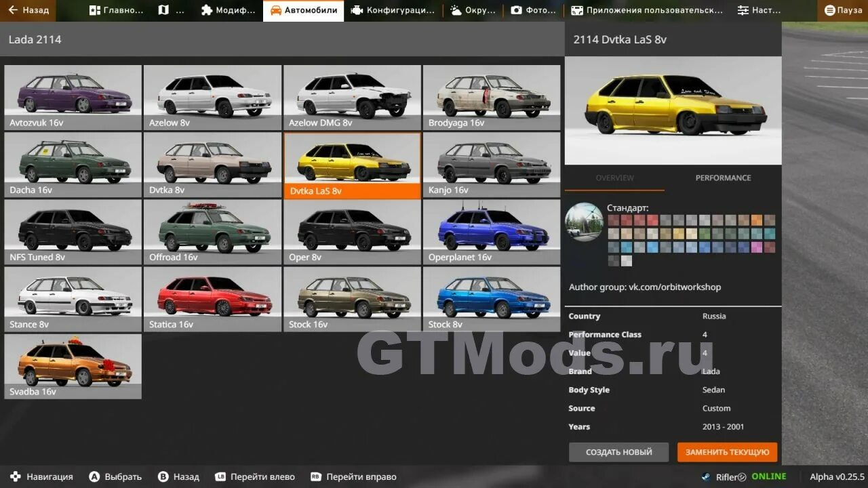Click the circular environment preview under Стандарт

584,222
